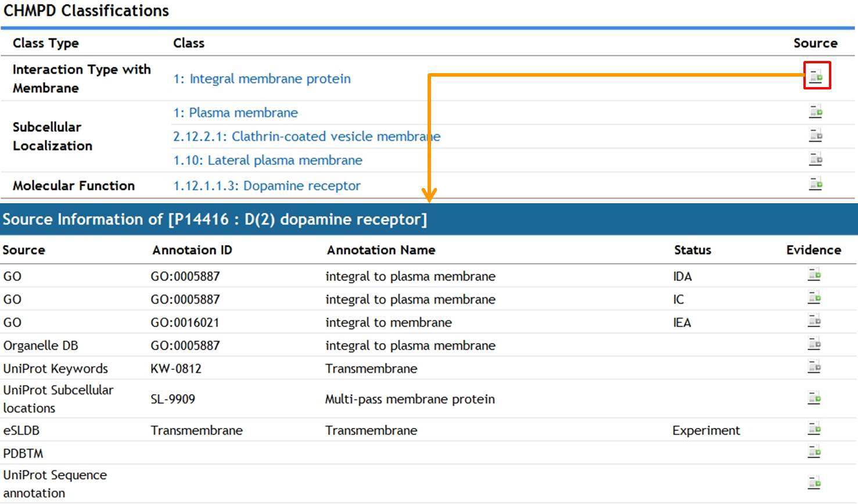
Task: Select GO:0005887 ID in Organelle DB row
Action: point(185,346)
